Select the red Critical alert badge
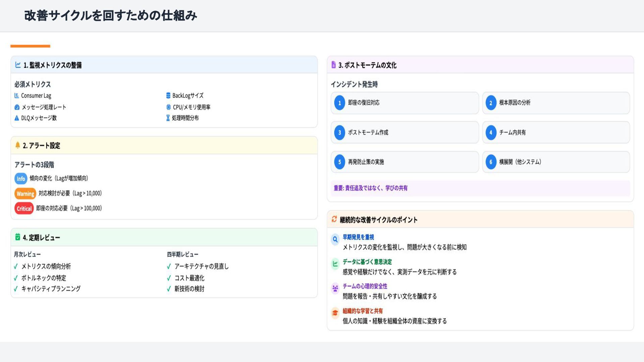The width and height of the screenshot is (644, 362). pos(24,208)
